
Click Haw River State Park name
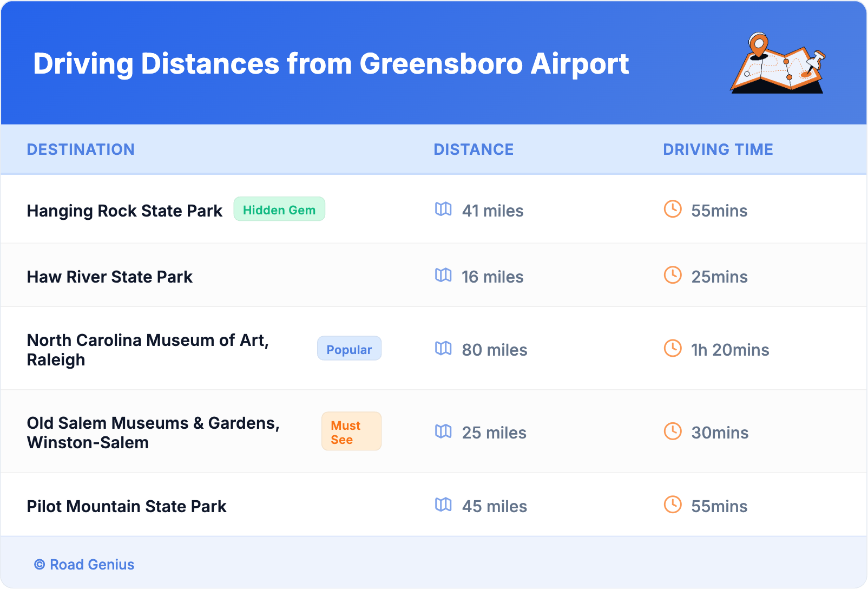tap(110, 277)
